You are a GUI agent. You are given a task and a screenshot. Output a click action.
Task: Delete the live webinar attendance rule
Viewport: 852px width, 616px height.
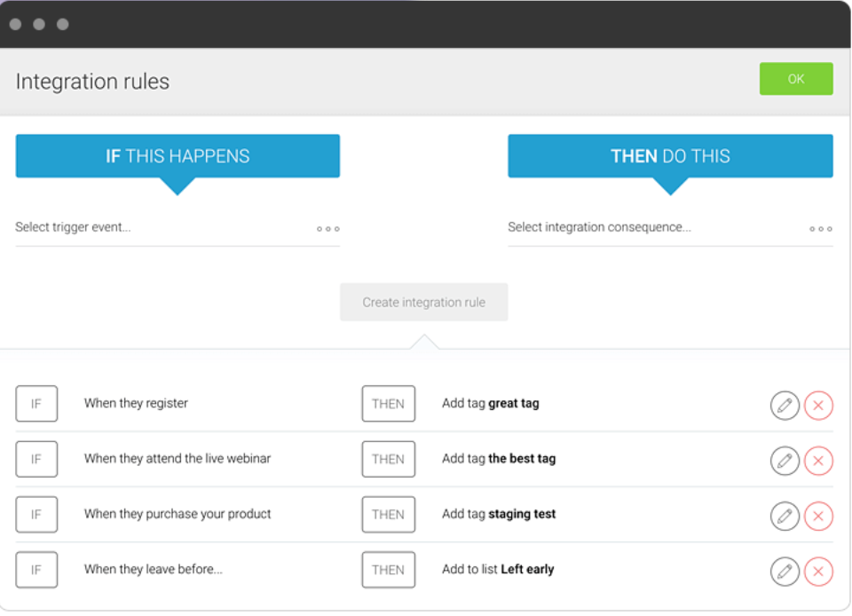pyautogui.click(x=818, y=461)
